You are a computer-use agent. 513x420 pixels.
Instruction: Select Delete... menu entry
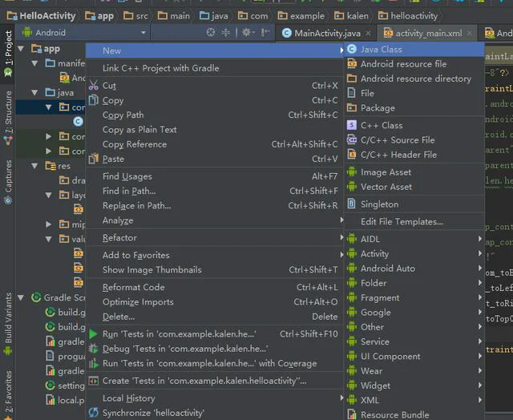tap(215, 317)
